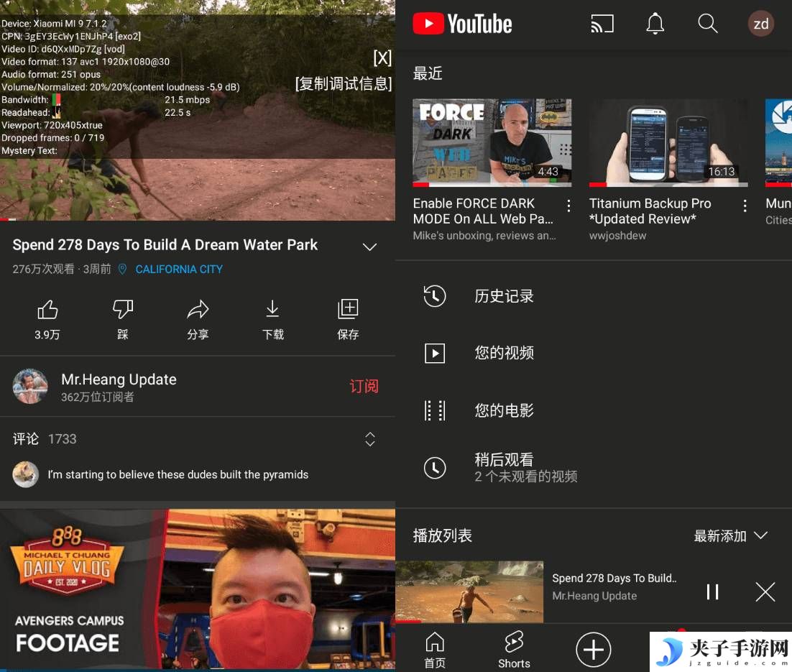
Task: Tap comment 'I'm starting to believe these dudes'
Action: pyautogui.click(x=178, y=474)
